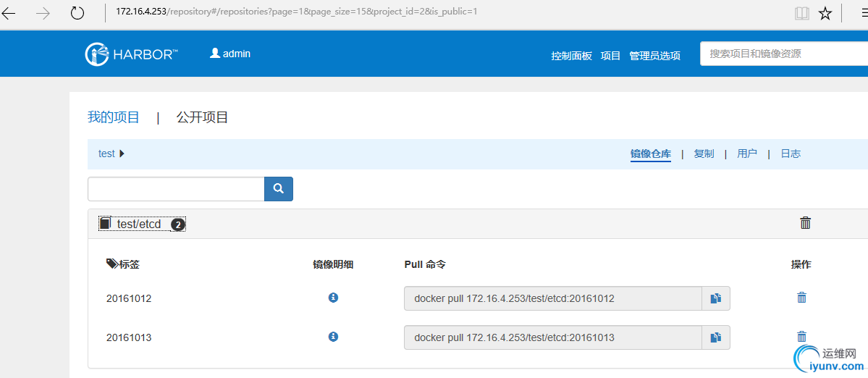
Task: Show image details for tag 20161013
Action: 333,337
